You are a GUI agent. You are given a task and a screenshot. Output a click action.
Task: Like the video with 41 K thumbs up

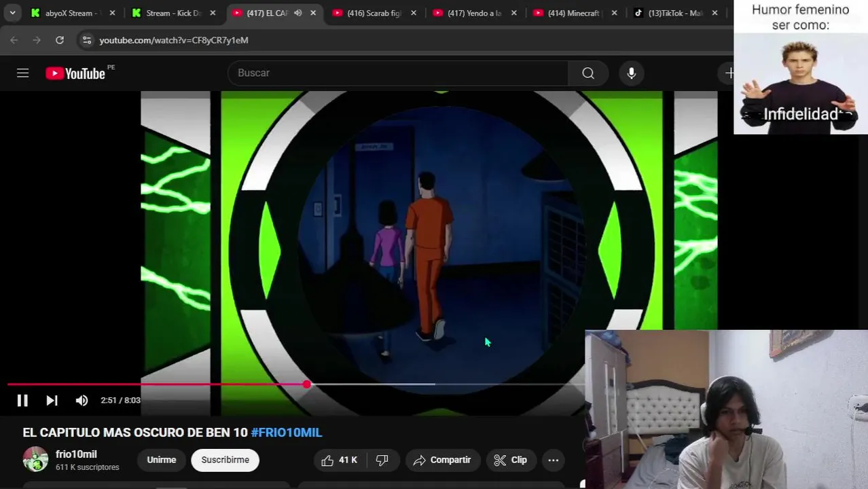click(x=340, y=460)
